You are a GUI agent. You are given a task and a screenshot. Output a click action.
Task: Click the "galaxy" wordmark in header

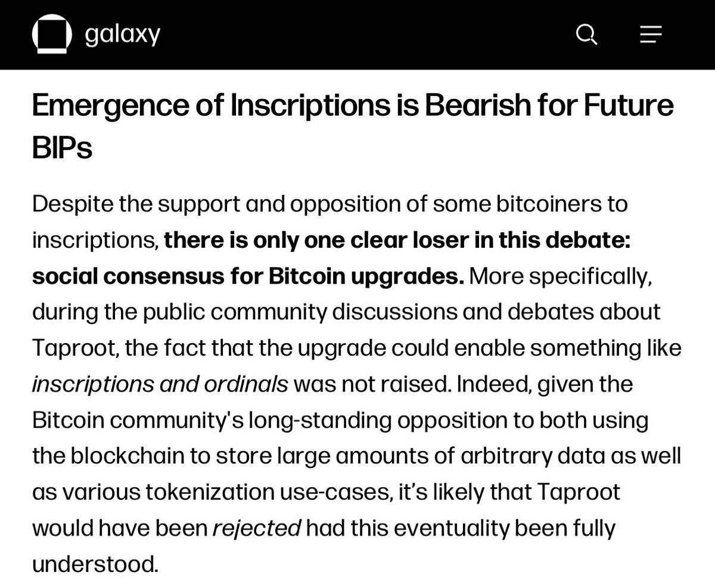click(122, 35)
